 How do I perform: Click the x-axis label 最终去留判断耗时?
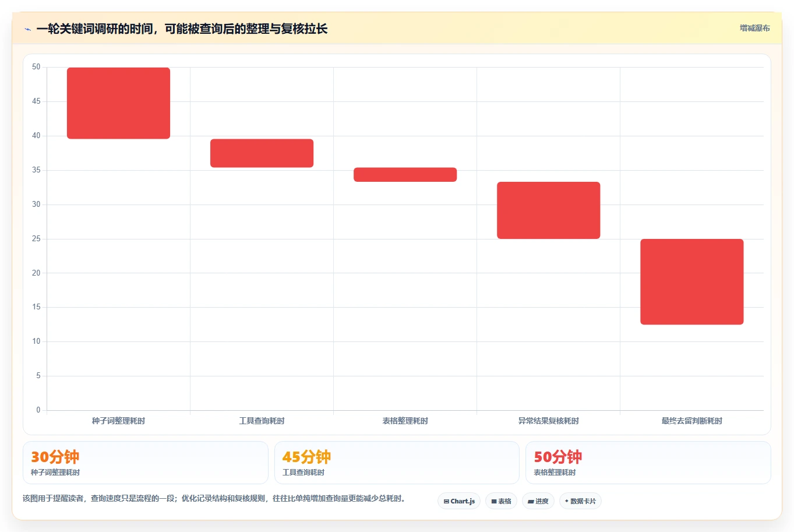(x=691, y=421)
